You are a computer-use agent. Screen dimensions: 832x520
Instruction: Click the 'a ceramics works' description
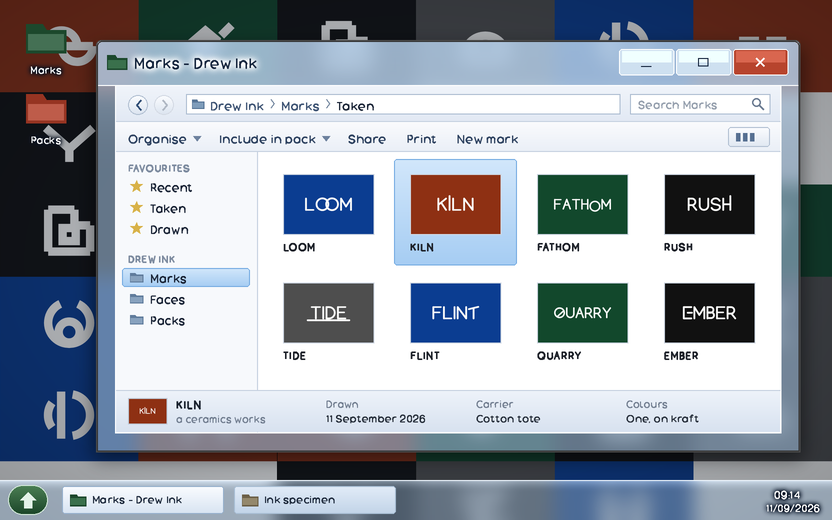coord(221,419)
